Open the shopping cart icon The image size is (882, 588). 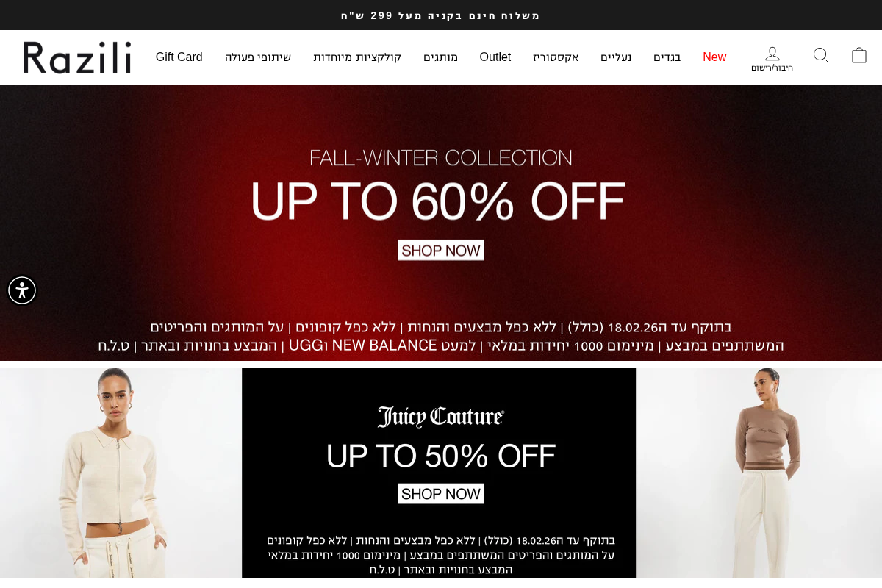858,56
